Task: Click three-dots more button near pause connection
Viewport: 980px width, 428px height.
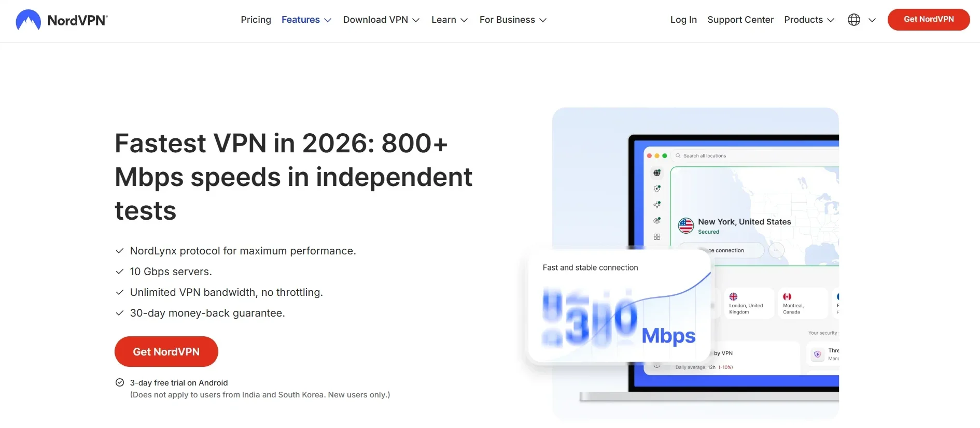Action: click(776, 250)
